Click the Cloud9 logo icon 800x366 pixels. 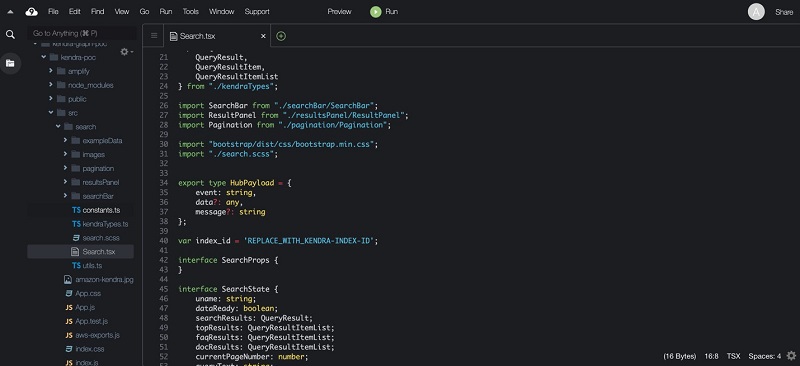(x=32, y=11)
